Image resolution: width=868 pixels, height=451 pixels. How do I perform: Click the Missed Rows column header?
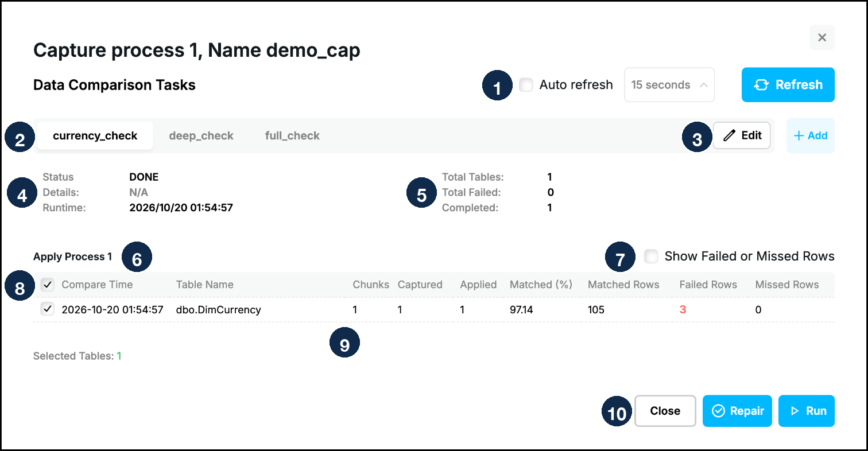point(787,285)
